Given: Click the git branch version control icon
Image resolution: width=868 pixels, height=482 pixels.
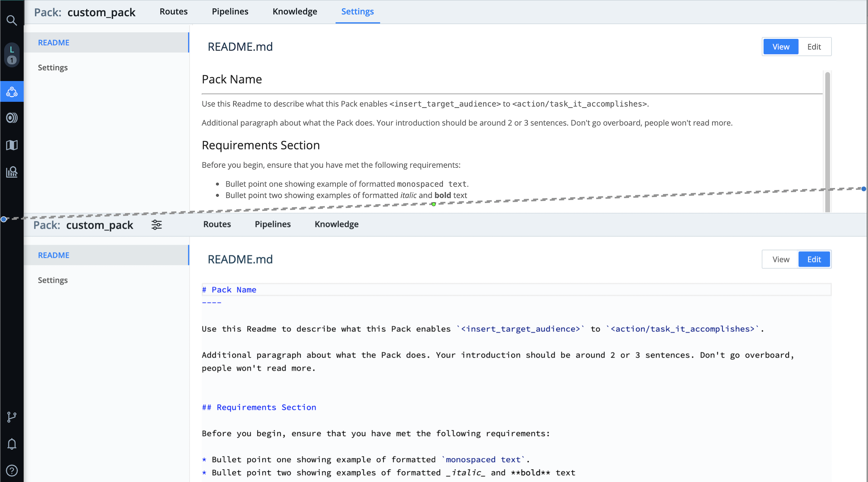Looking at the screenshot, I should 12,417.
